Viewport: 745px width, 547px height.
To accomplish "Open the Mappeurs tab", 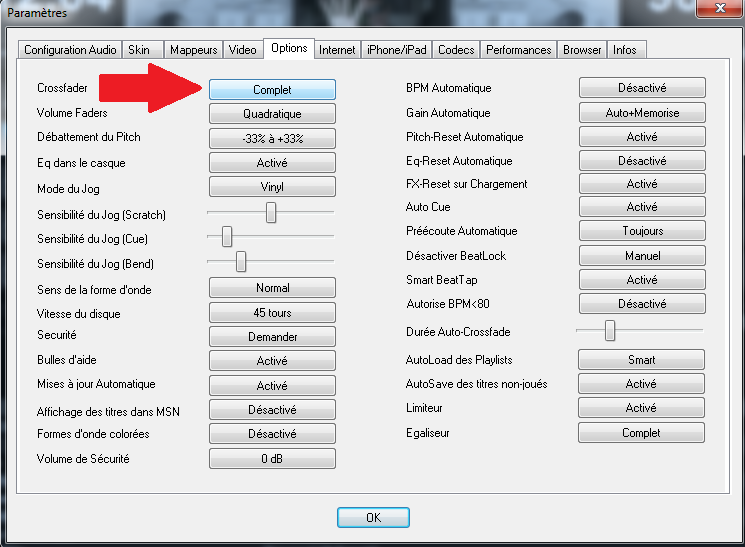I will click(x=193, y=50).
